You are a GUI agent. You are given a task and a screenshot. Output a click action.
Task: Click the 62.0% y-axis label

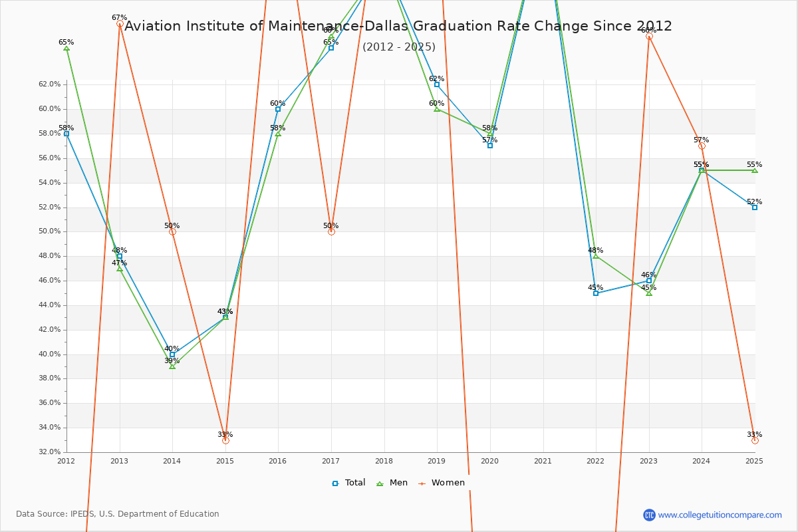click(50, 84)
